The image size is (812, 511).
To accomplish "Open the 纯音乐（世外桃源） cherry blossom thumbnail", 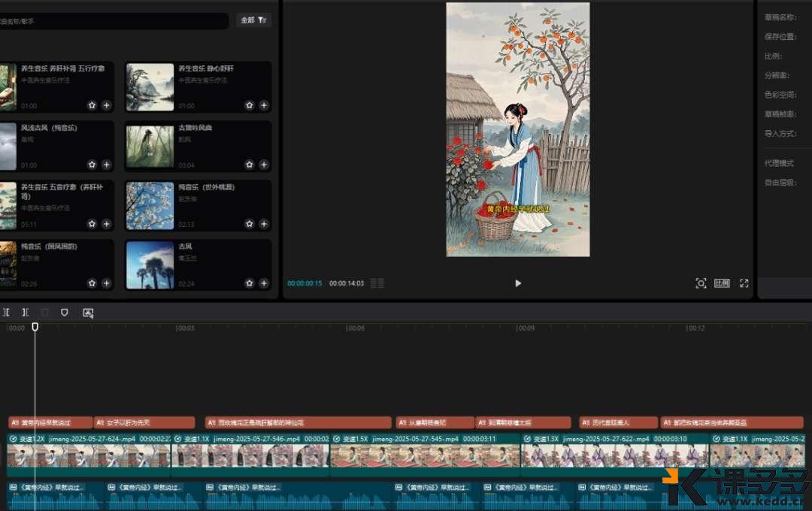I will pos(150,205).
